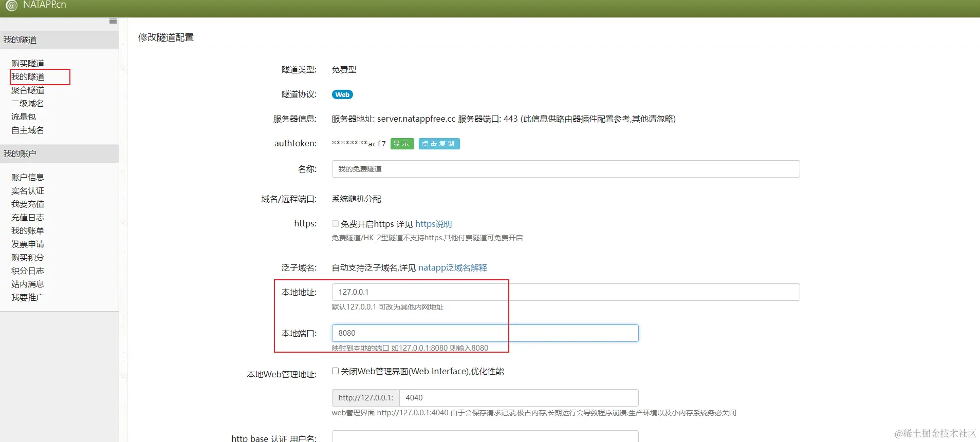The image size is (980, 442).
Task: Select masked authtoken ********acf7
Action: coord(359,144)
